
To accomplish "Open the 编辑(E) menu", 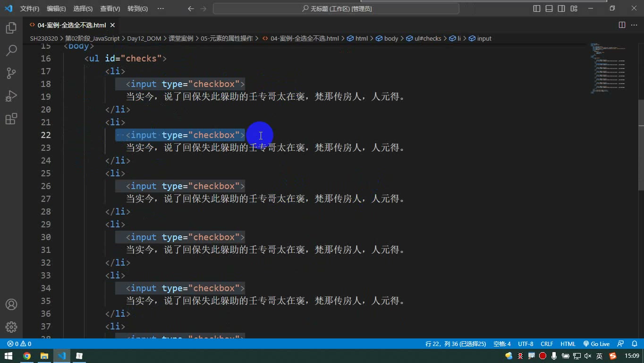I will (57, 9).
